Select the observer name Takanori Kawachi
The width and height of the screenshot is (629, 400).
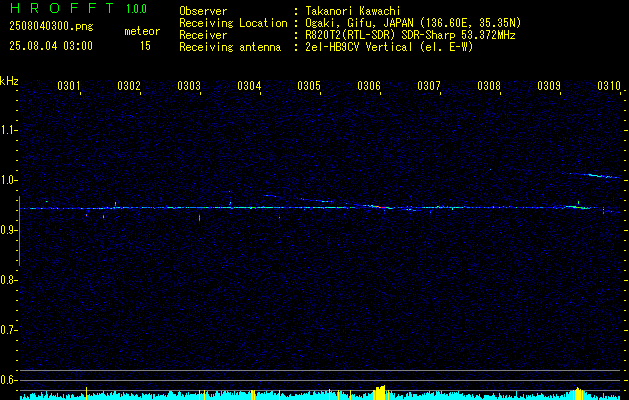(353, 11)
